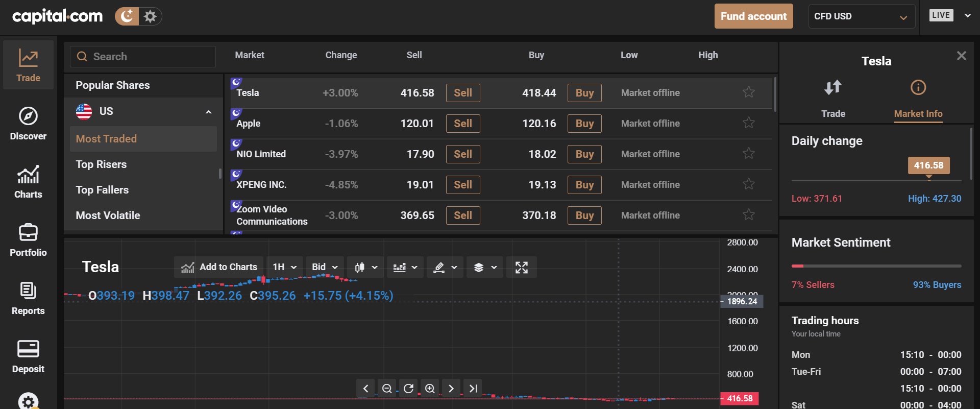Open the Portfolio briefcase section

pos(29,240)
